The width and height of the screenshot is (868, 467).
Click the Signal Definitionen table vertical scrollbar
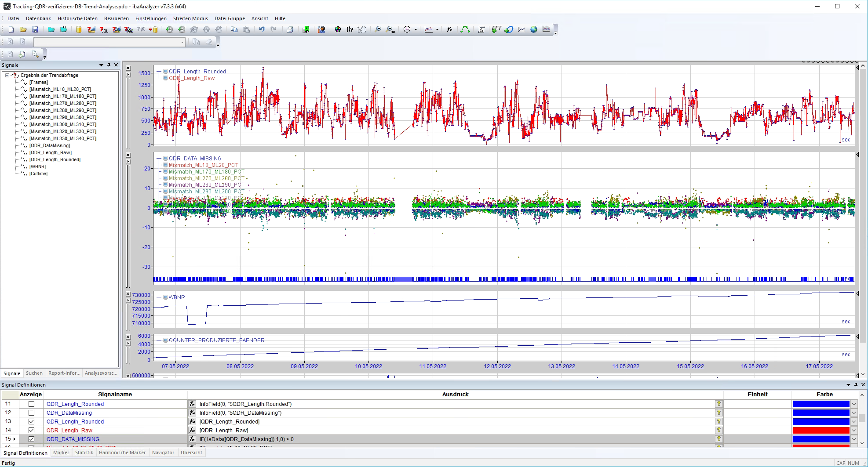coord(862,419)
